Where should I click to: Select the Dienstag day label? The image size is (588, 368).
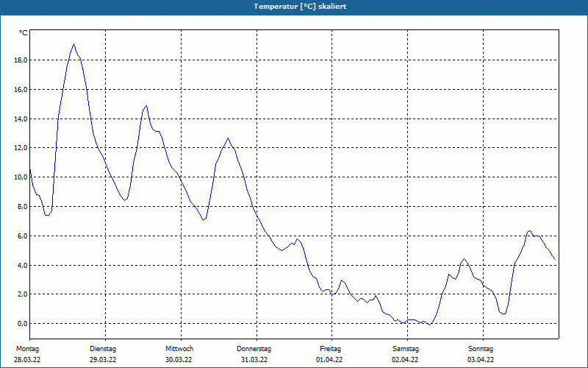[x=103, y=349]
